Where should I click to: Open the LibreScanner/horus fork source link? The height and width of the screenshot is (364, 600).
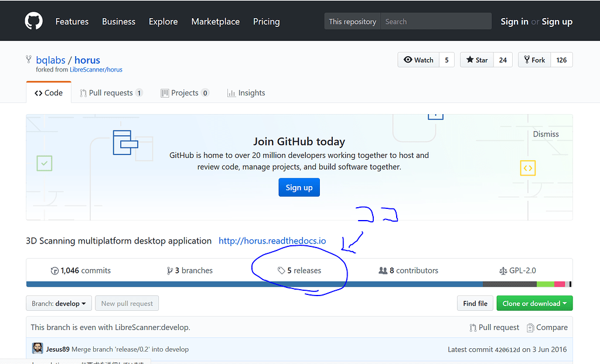[96, 70]
